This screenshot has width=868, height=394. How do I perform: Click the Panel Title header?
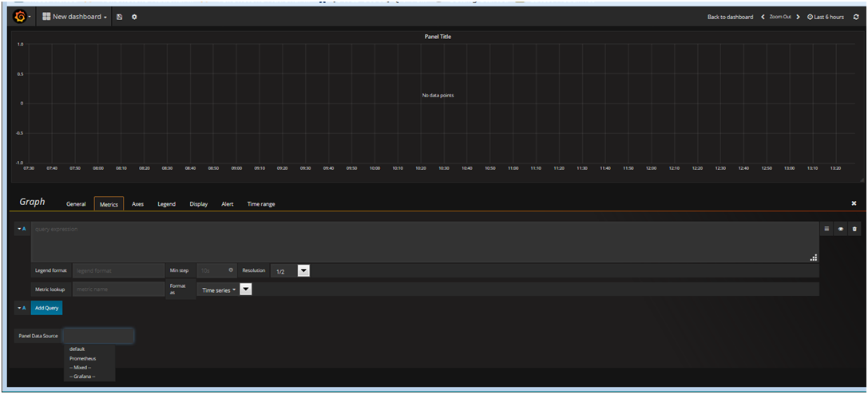tap(438, 37)
